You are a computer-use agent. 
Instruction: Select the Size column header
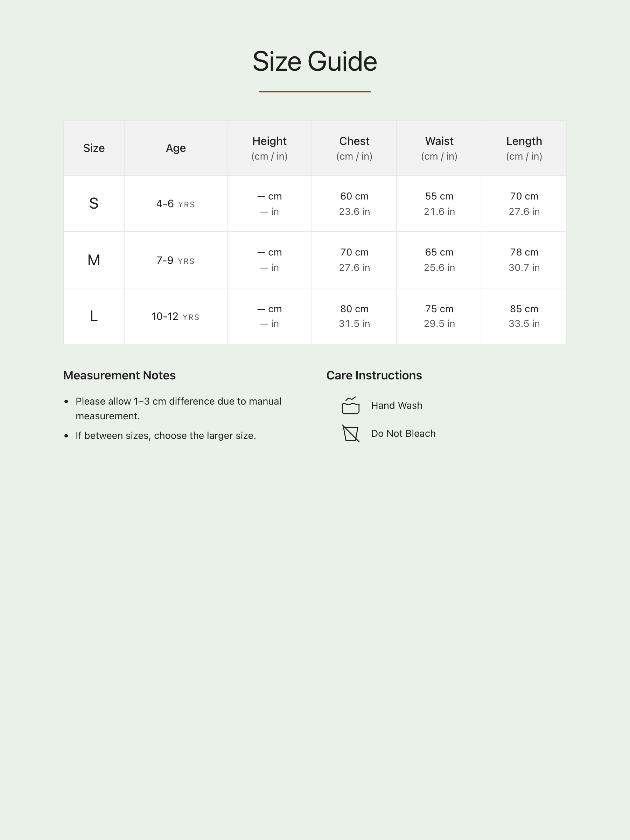click(94, 148)
